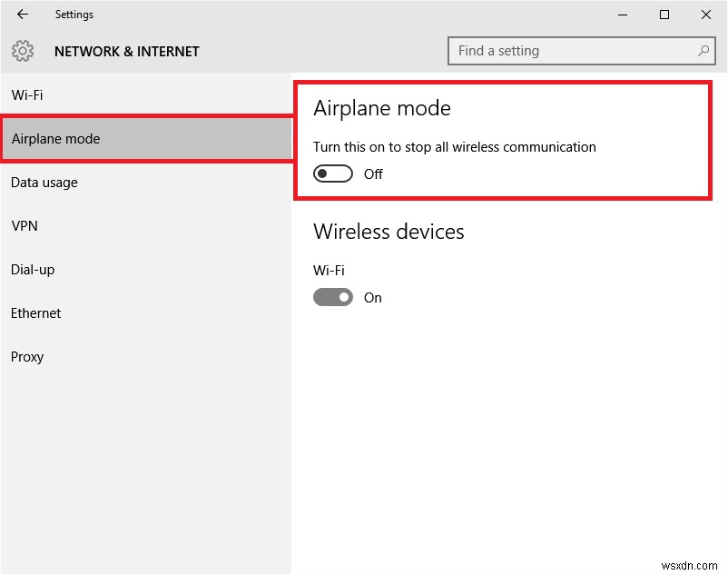This screenshot has height=575, width=728.
Task: Click the back arrow to return
Action: [x=22, y=15]
